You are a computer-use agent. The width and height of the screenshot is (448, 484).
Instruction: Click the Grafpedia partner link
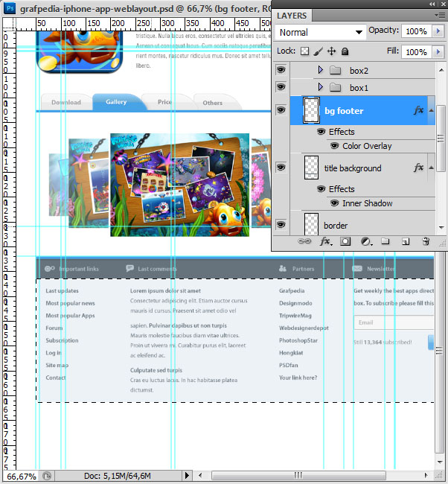click(292, 290)
